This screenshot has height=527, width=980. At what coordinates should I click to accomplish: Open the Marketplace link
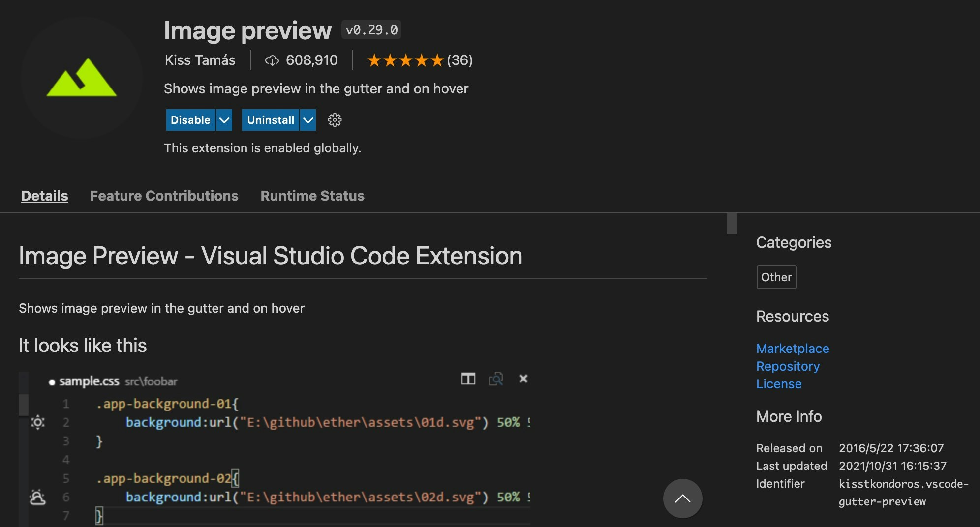[793, 349]
